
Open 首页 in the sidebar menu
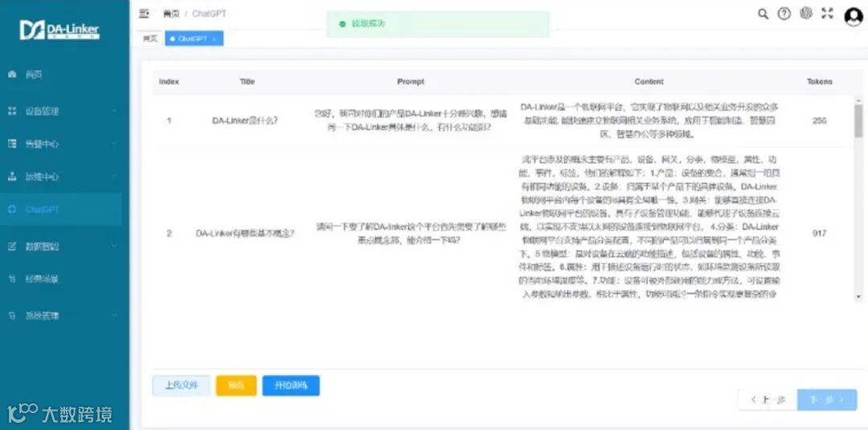point(61,74)
